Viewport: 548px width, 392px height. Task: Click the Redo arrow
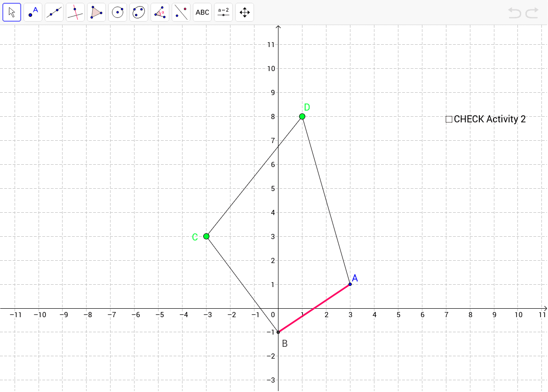pyautogui.click(x=532, y=13)
